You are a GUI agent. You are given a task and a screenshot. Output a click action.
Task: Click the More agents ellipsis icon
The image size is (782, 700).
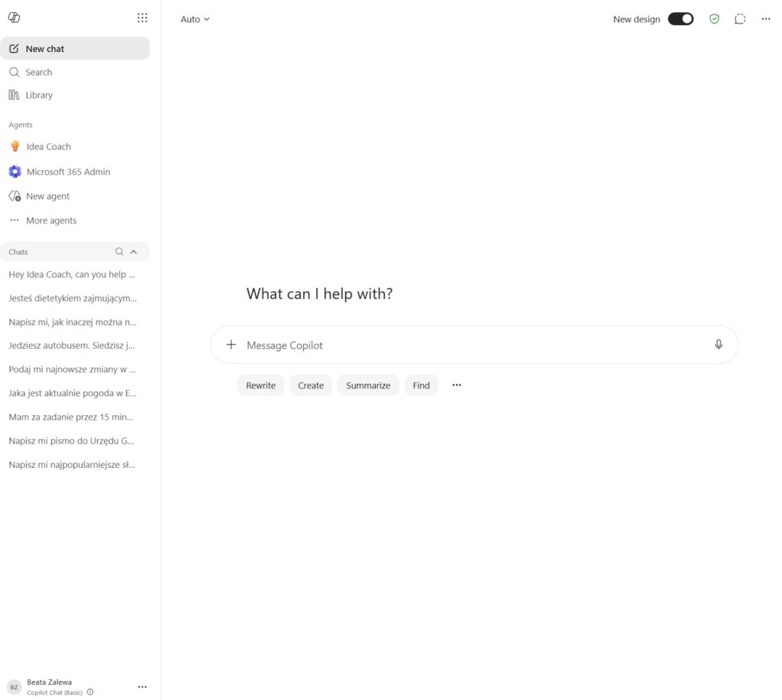[15, 220]
